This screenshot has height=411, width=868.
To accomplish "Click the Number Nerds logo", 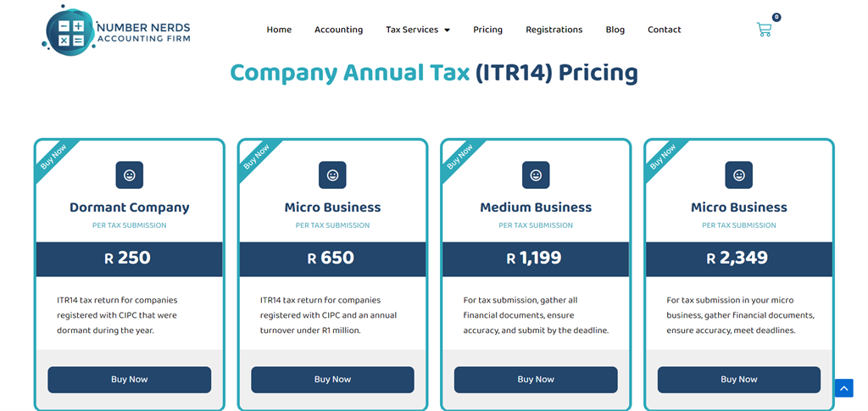I will (115, 31).
